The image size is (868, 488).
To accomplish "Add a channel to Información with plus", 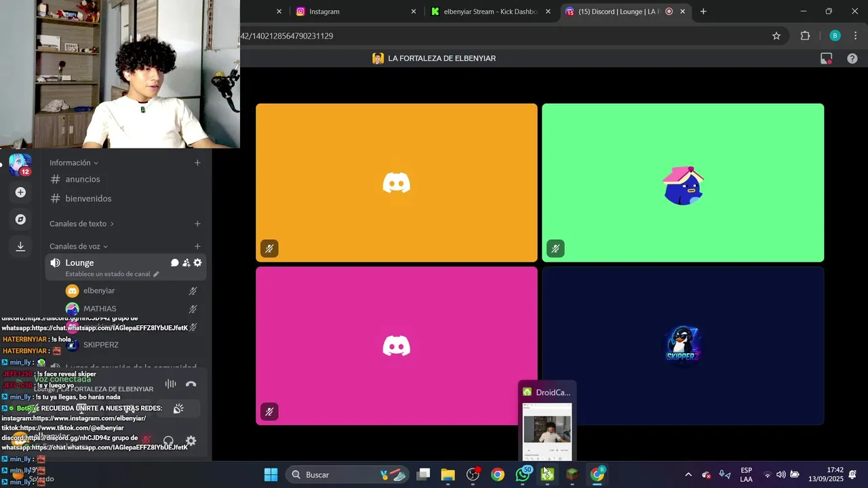I will (x=197, y=163).
